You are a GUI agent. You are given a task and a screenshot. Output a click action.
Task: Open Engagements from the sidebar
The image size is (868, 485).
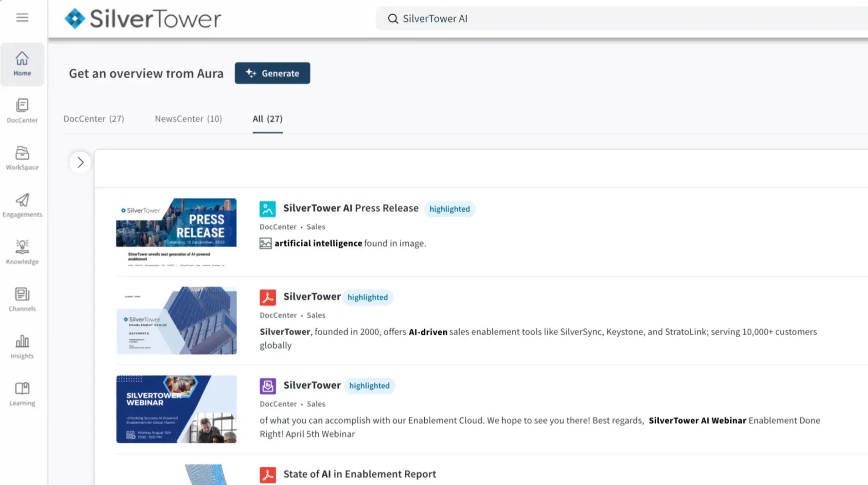[x=22, y=205]
